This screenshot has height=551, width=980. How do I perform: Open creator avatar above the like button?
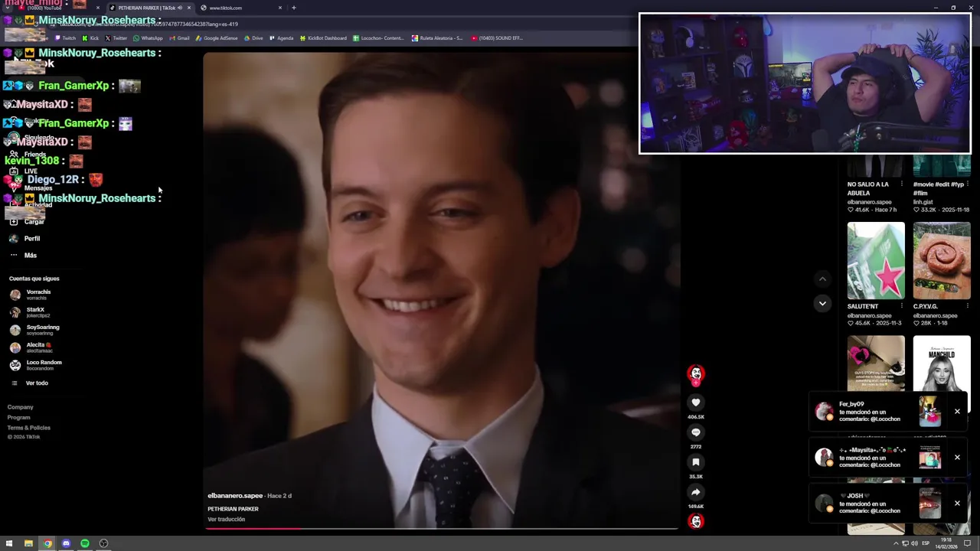tap(696, 374)
